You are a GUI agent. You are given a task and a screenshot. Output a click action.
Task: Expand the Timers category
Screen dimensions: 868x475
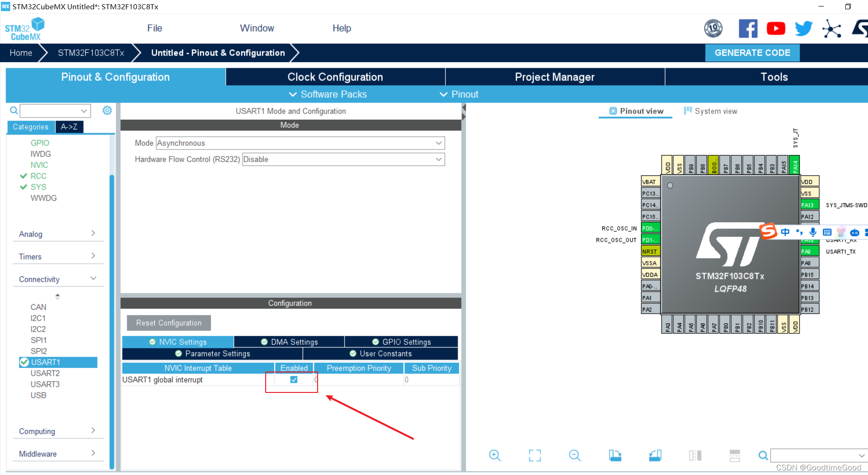click(57, 257)
